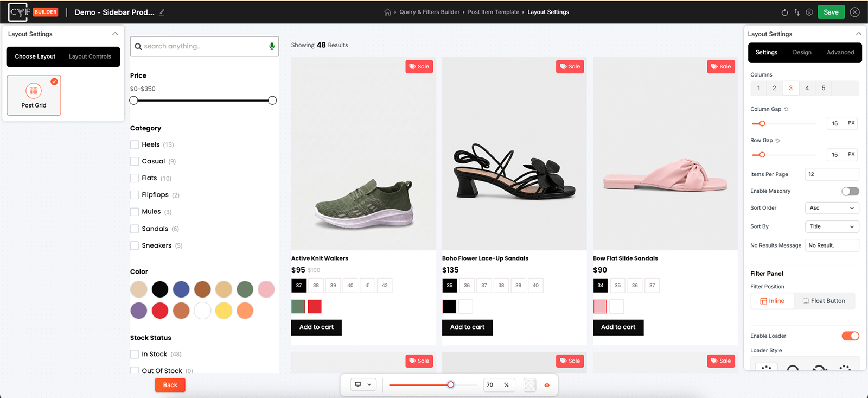Click the magnifier icon in the search box
868x398 pixels.
138,46
